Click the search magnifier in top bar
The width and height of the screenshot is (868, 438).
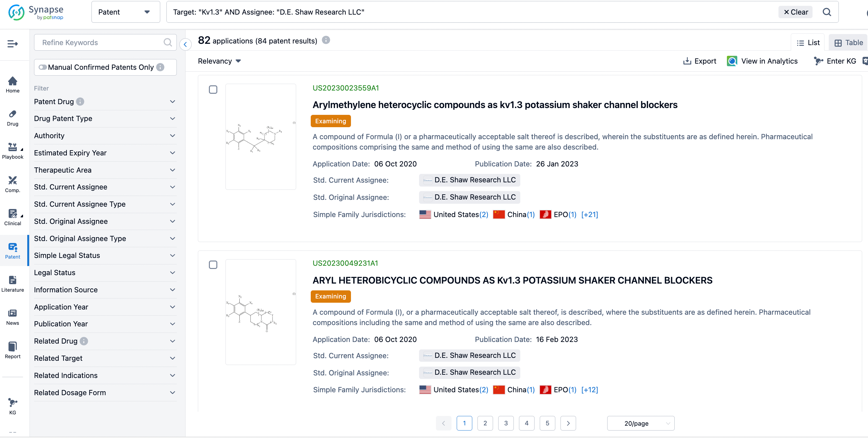tap(826, 12)
